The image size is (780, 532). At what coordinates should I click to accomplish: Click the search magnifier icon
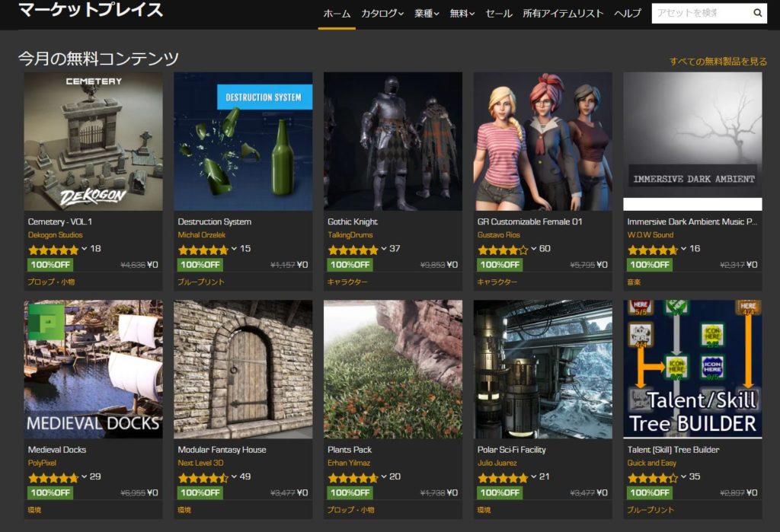[x=757, y=13]
